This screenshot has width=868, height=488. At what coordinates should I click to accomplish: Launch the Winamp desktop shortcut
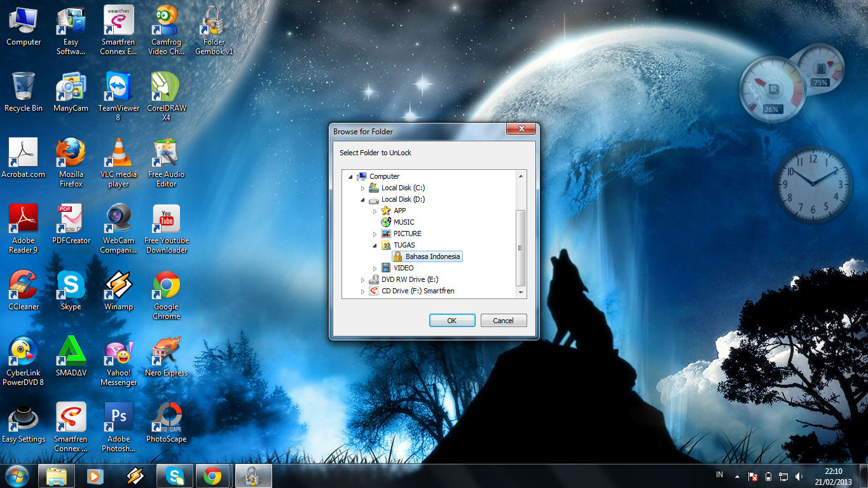(119, 291)
